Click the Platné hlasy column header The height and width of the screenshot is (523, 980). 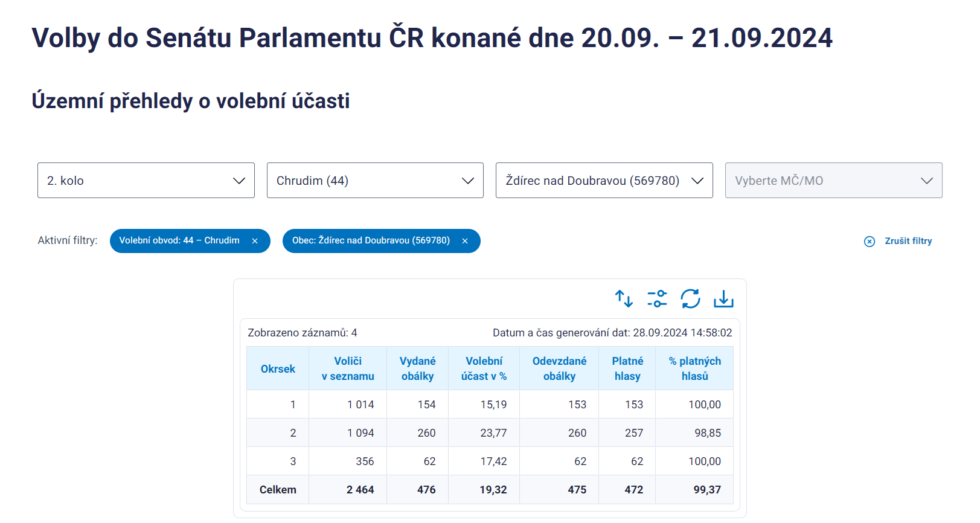[x=627, y=369]
